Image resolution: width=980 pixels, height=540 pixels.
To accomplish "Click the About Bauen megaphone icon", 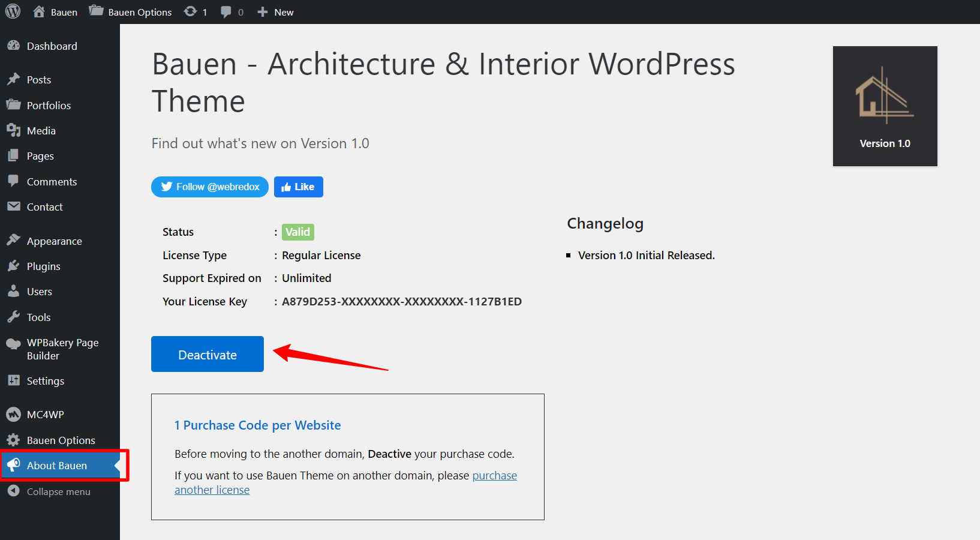I will 13,465.
